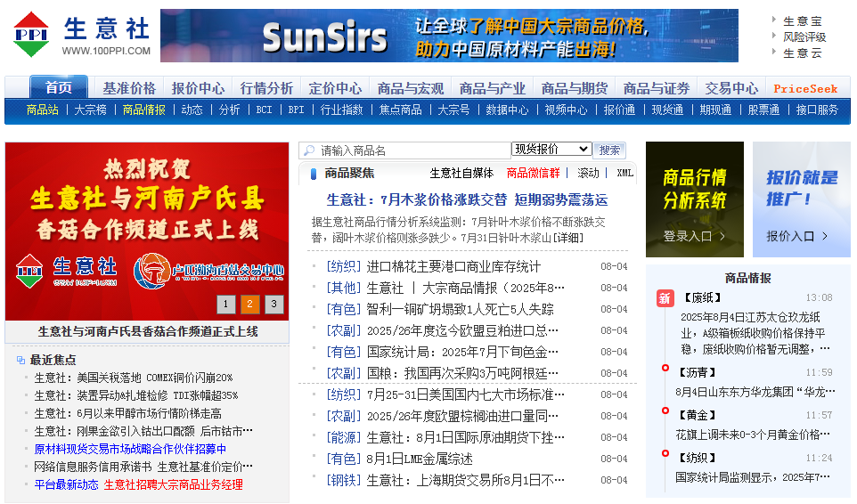Click the 数据中心 submenu link
This screenshot has height=504, width=857.
(507, 110)
